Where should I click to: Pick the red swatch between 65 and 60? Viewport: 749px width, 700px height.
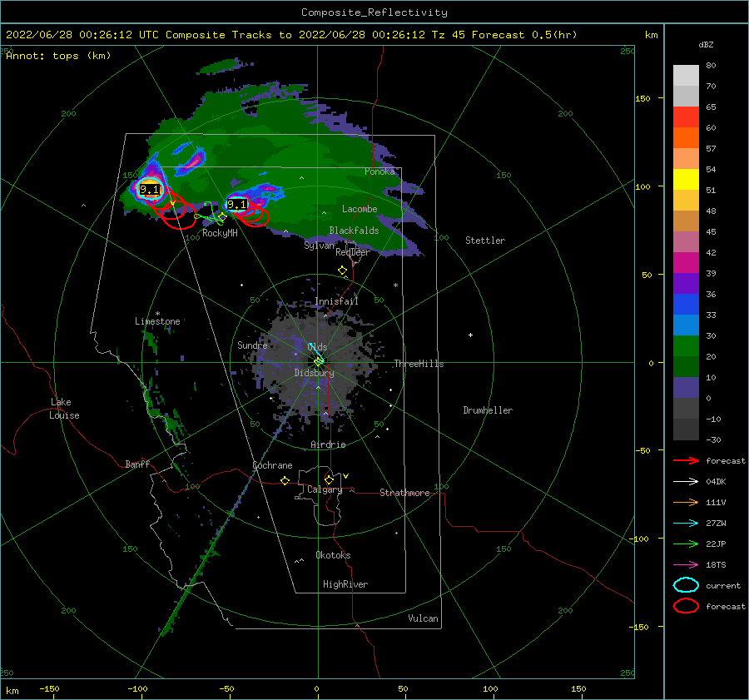pyautogui.click(x=686, y=117)
